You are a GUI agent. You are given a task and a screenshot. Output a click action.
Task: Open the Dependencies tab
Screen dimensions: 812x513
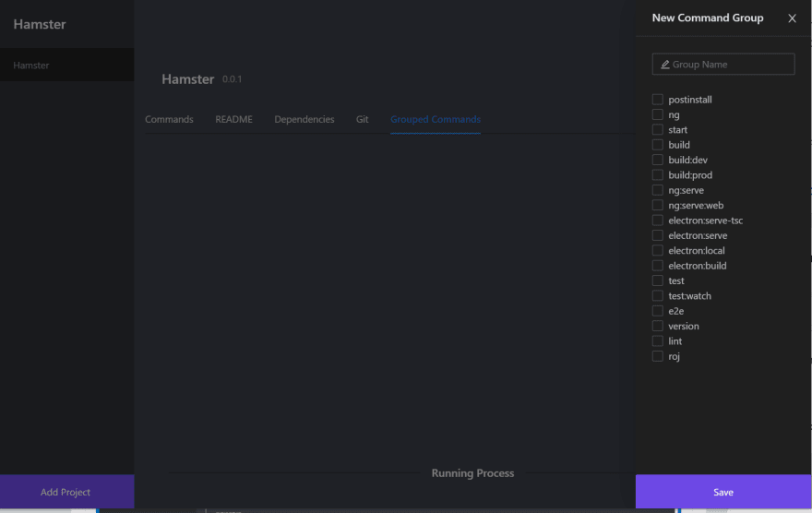point(304,119)
